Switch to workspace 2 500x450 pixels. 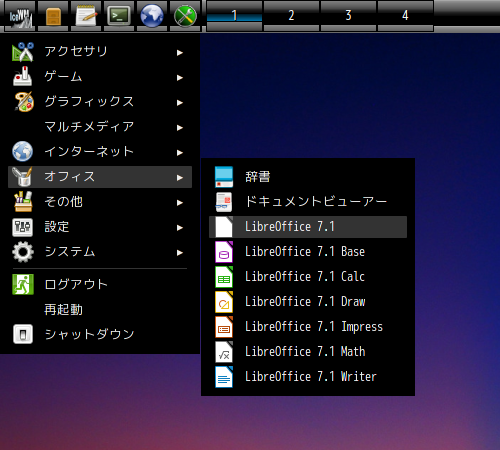(x=291, y=16)
